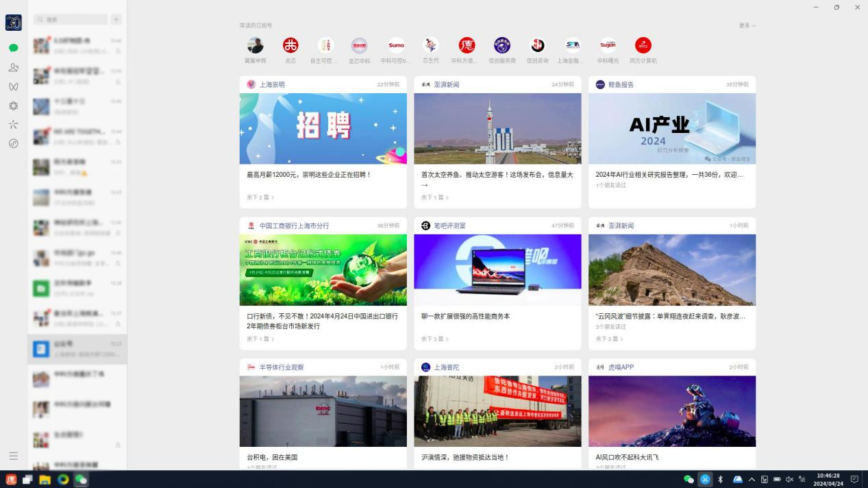868x488 pixels.
Task: Read article 沪滇情深，驰援物资抵达当地
Action: (465, 457)
